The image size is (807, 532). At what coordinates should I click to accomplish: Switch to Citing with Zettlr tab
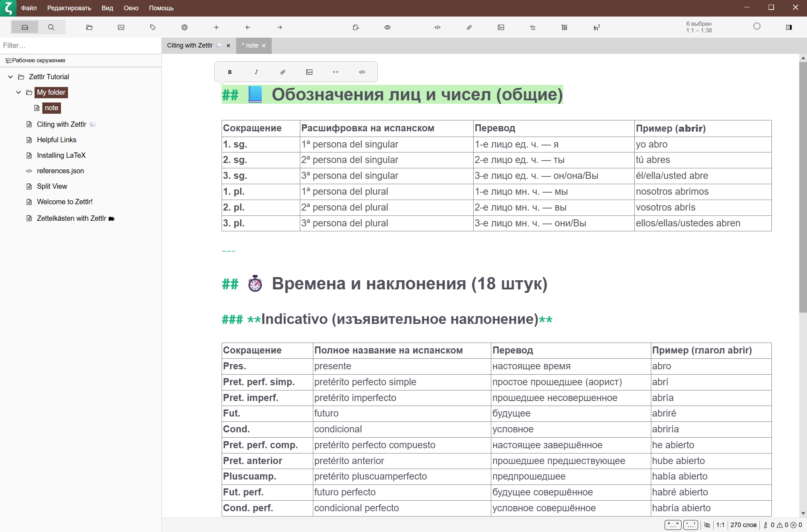pyautogui.click(x=190, y=45)
